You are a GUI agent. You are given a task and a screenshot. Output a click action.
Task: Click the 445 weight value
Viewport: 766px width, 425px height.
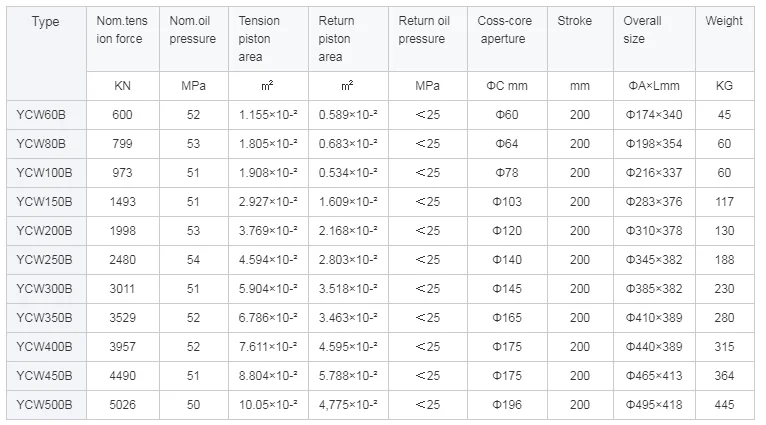coord(724,405)
